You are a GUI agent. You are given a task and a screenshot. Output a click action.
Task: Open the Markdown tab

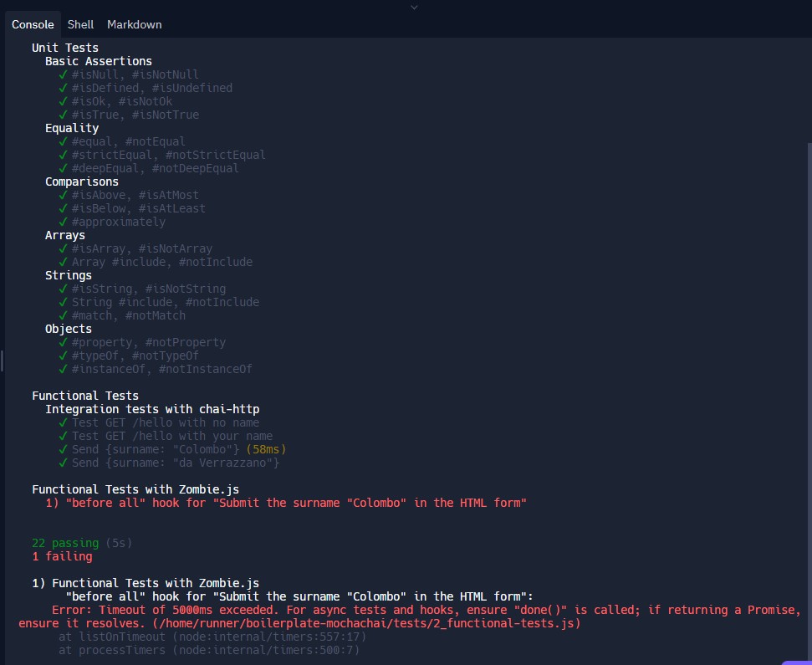pyautogui.click(x=134, y=24)
